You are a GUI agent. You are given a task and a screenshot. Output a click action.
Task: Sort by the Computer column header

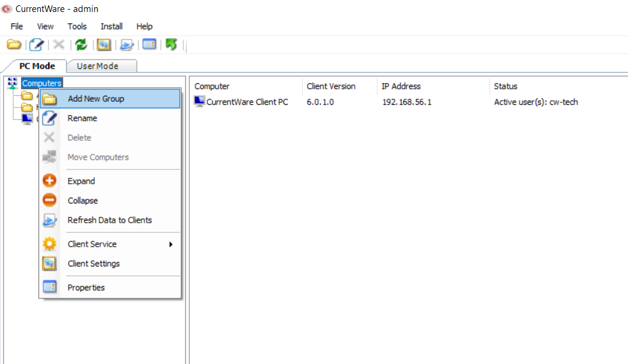(246, 86)
